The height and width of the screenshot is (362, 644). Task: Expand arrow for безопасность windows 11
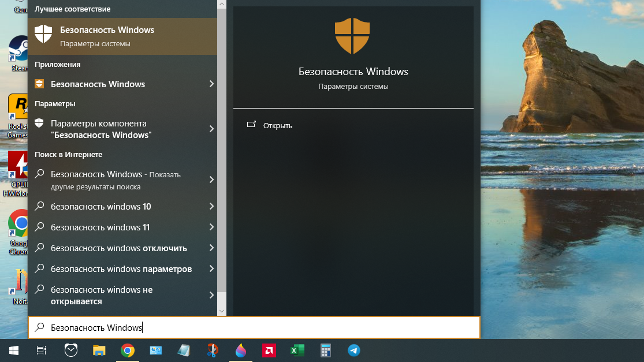211,227
